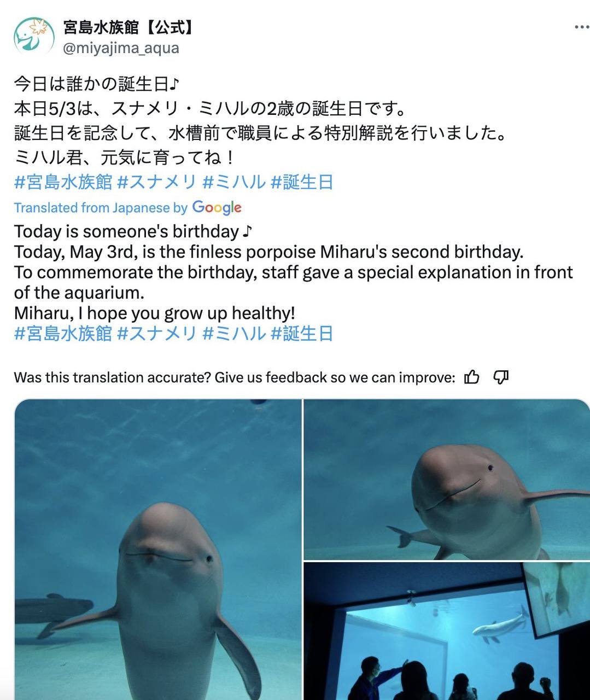Open first #宮島水族館 hashtag in original post
Viewport: 590px width, 700px height.
[x=63, y=182]
